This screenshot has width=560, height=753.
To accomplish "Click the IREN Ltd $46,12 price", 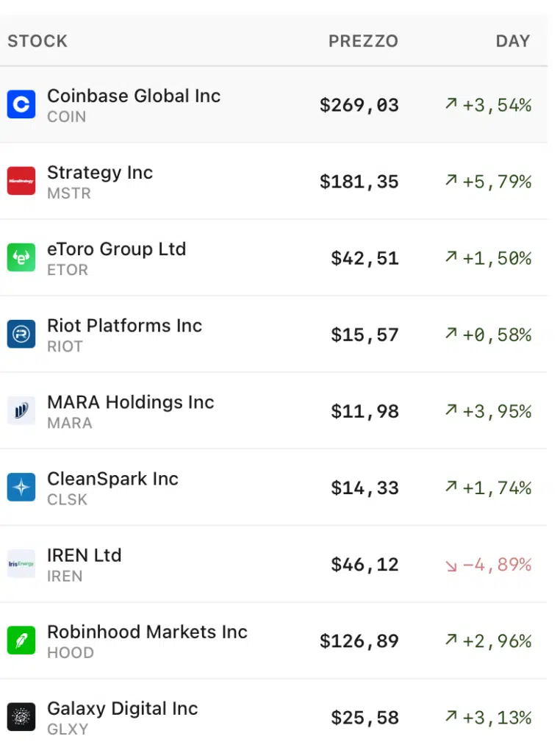I will (x=365, y=565).
